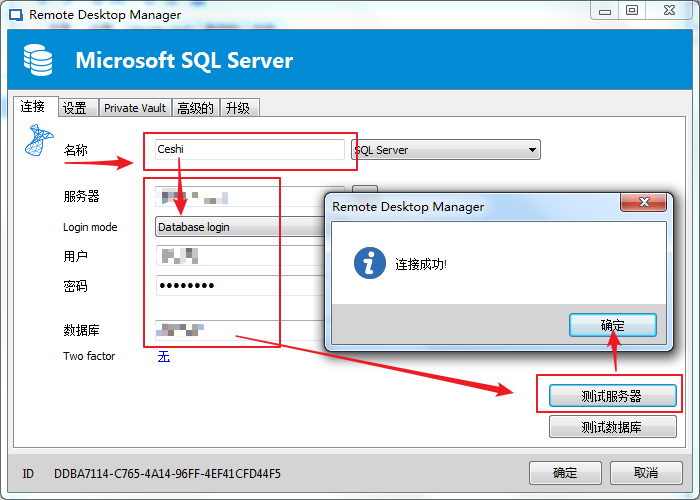700x500 pixels.
Task: Click the SQL Server database icon in header
Action: pyautogui.click(x=38, y=59)
